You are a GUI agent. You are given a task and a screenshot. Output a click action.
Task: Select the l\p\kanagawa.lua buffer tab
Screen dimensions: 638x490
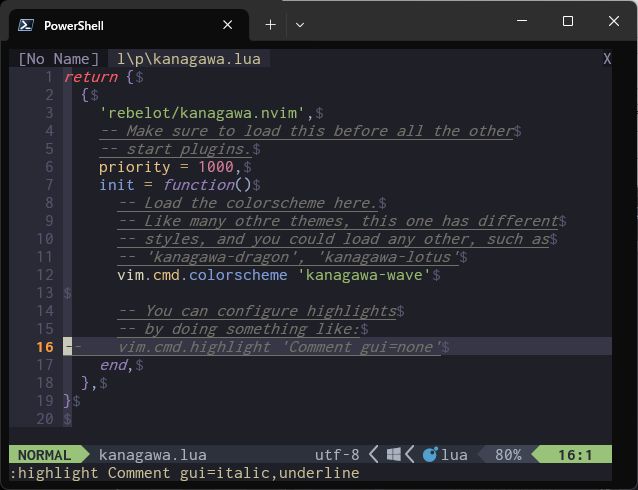click(188, 59)
